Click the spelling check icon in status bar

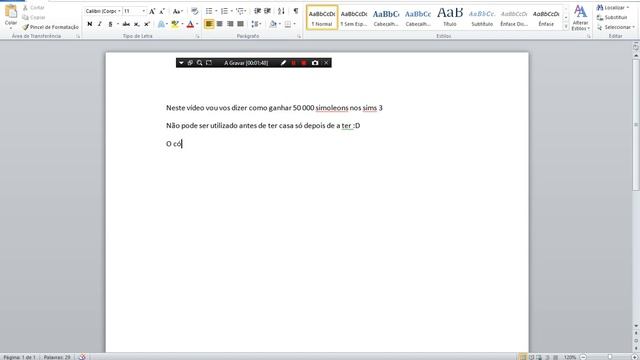coord(82,357)
